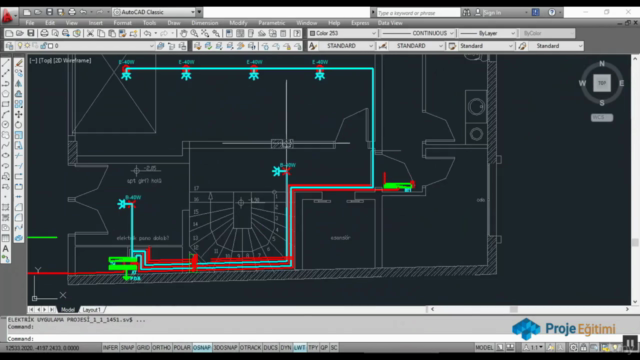Click the Undo arrow icon
640x360 pixels.
click(x=147, y=33)
